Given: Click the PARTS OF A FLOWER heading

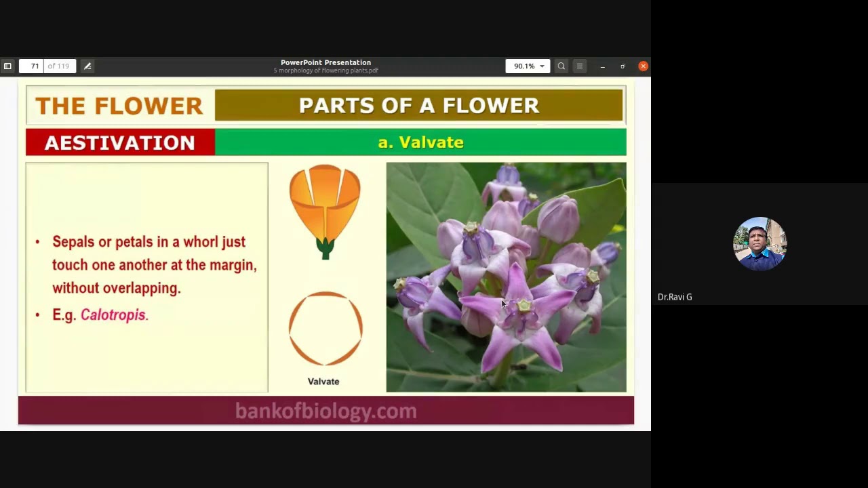Looking at the screenshot, I should [418, 106].
